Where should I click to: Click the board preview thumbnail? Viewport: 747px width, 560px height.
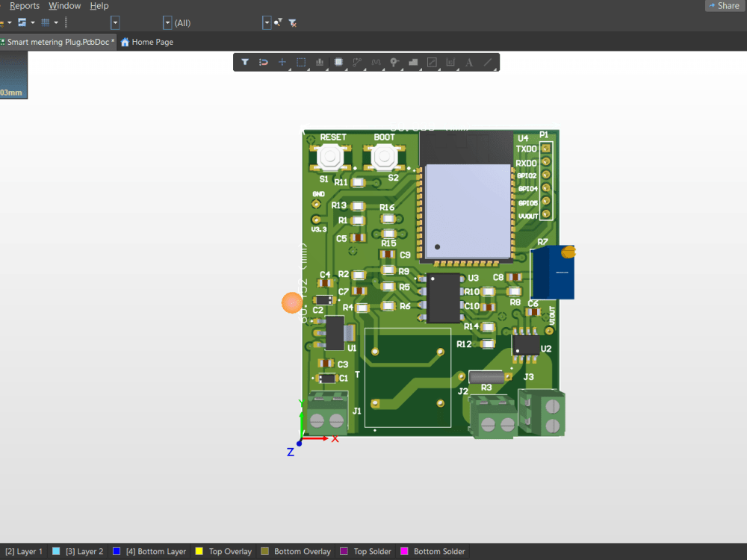13,74
